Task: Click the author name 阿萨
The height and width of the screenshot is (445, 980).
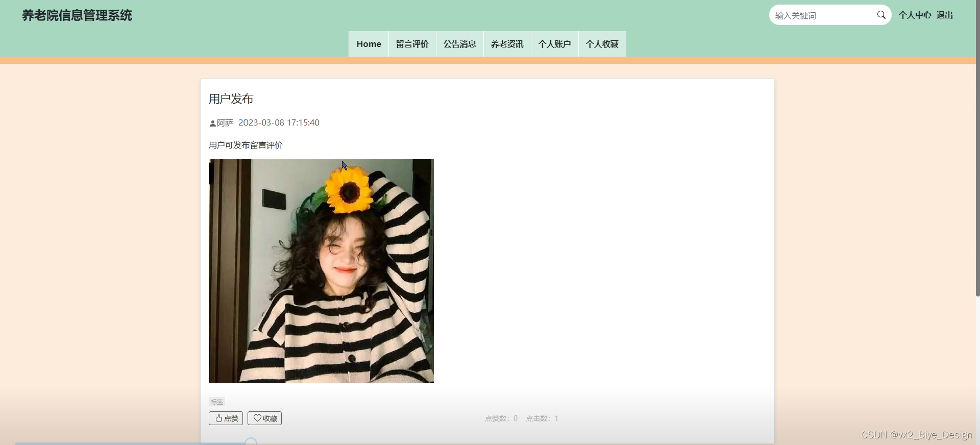Action: (225, 123)
